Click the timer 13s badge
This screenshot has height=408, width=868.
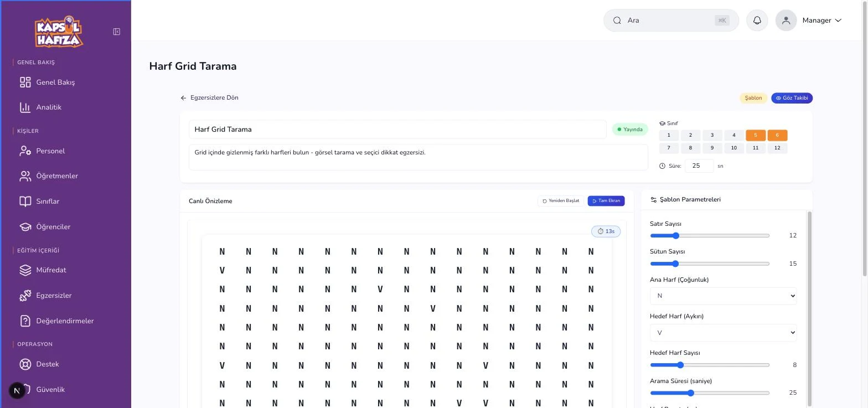coord(606,231)
